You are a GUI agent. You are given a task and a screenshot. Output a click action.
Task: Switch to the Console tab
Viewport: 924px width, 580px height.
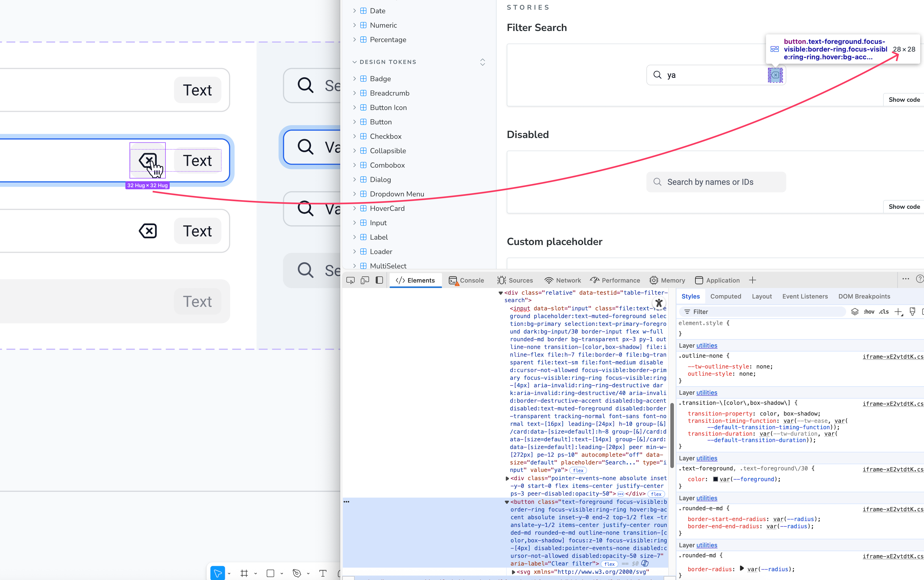point(466,280)
